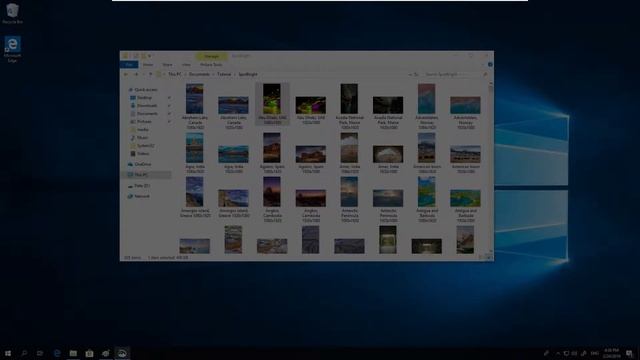The height and width of the screenshot is (360, 640).
Task: Open Desktop from the navigation pane
Action: pos(144,98)
